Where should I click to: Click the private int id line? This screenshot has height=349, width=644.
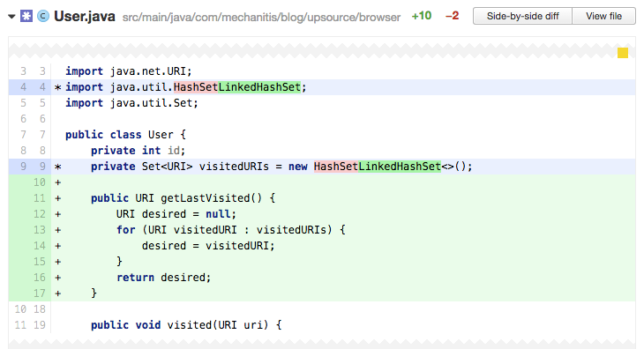pos(138,151)
